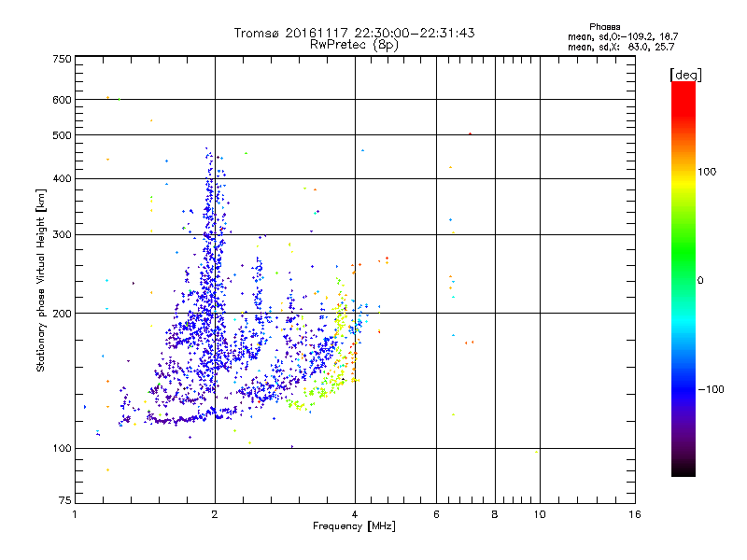
Task: Click the x-axis tick label '4'
Action: pyautogui.click(x=355, y=514)
